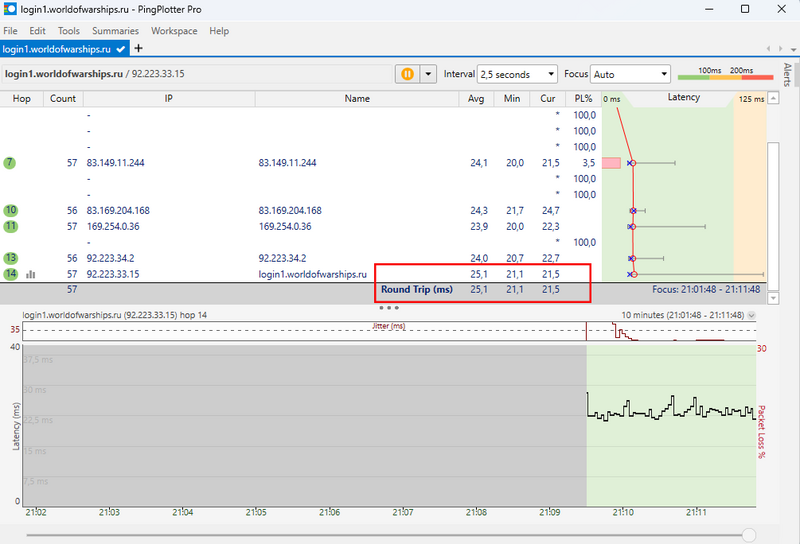Click the Focus 21:01:48 - 21:11:48 text
Screen dimensions: 800x544
706,289
